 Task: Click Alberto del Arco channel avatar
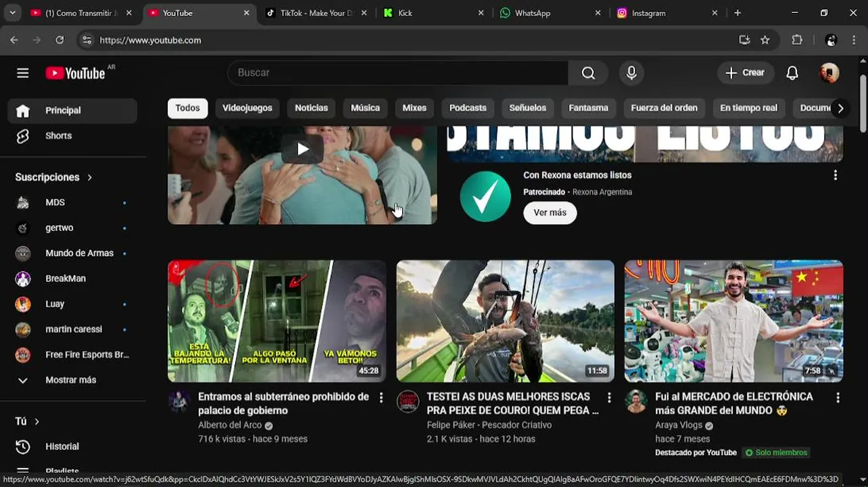(179, 401)
